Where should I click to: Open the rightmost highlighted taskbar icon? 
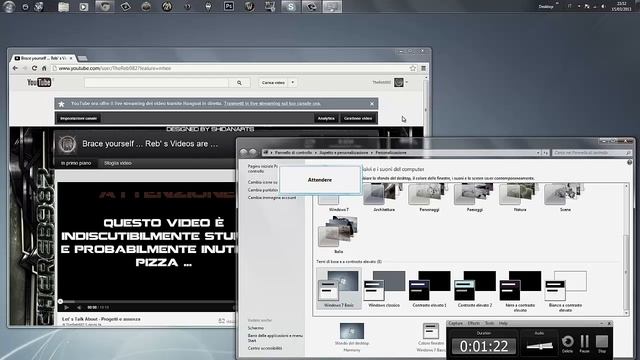point(332,7)
